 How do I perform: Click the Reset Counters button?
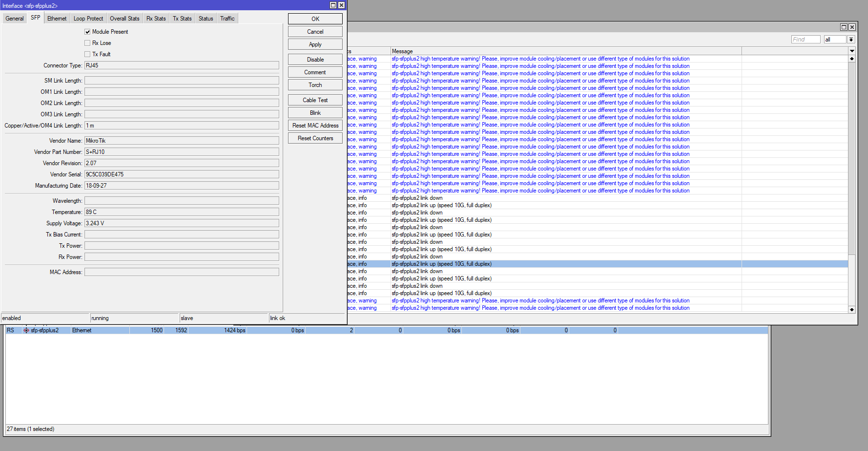315,138
